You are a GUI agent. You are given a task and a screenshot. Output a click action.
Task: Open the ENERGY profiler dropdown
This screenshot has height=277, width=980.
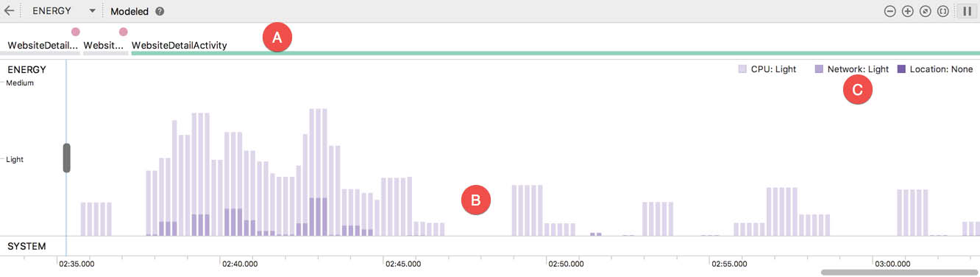(x=63, y=11)
